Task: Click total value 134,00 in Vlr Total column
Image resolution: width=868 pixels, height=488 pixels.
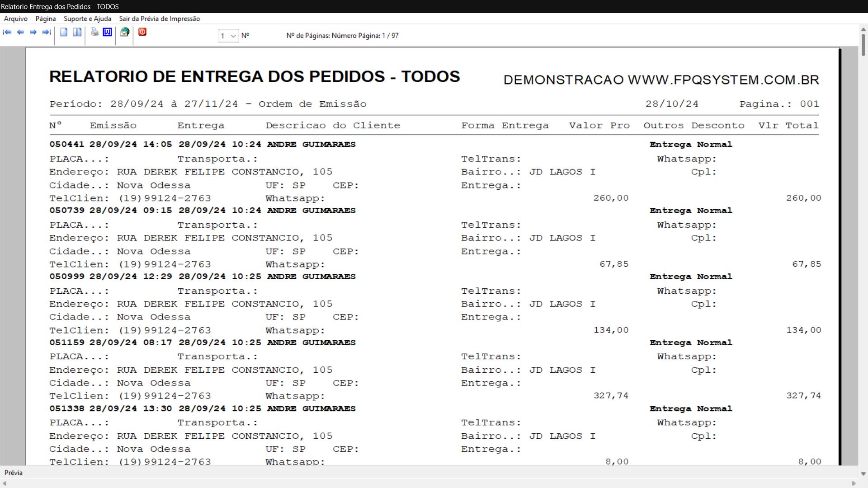Action: pyautogui.click(x=803, y=330)
